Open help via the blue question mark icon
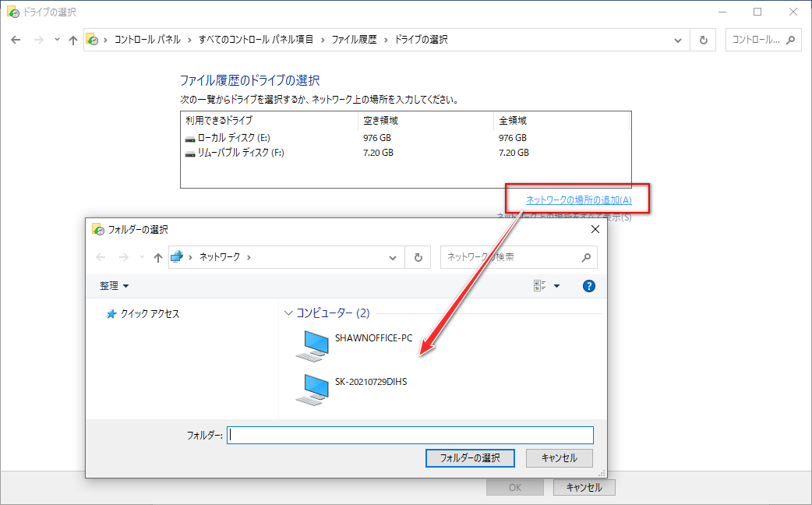The height and width of the screenshot is (505, 812). click(588, 285)
